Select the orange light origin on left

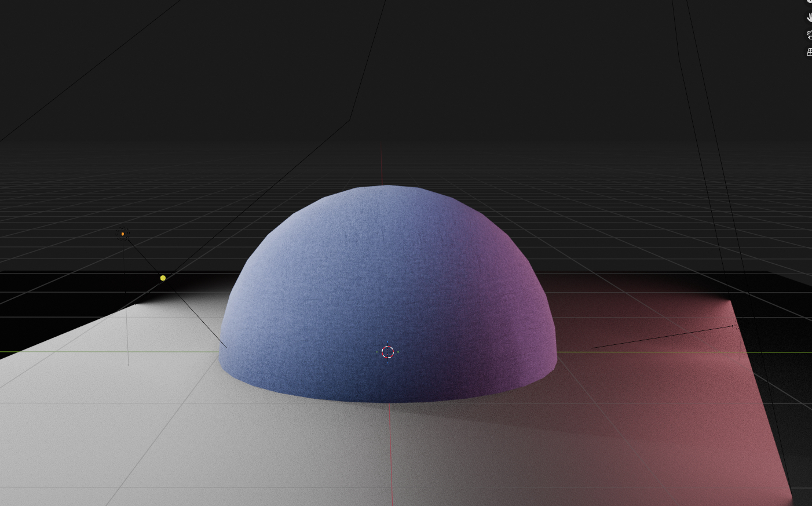123,234
